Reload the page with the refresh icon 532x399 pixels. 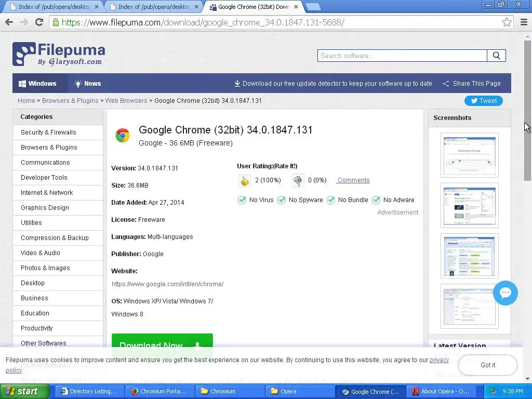pyautogui.click(x=39, y=22)
